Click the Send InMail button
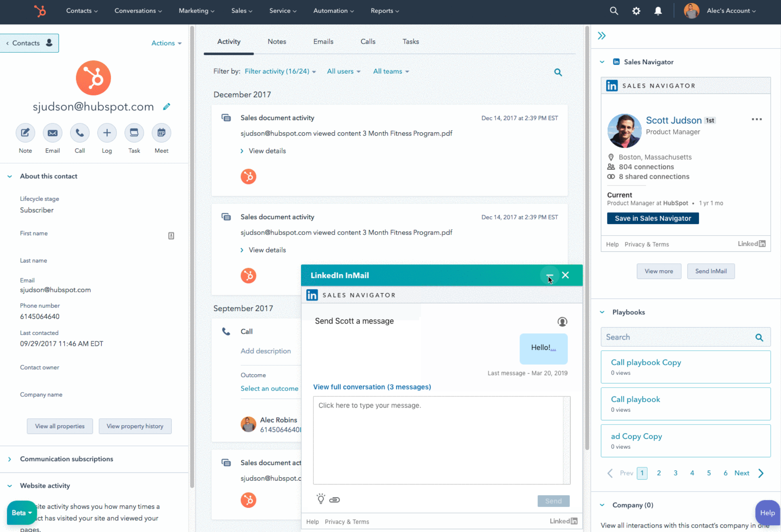781x532 pixels. coord(711,272)
